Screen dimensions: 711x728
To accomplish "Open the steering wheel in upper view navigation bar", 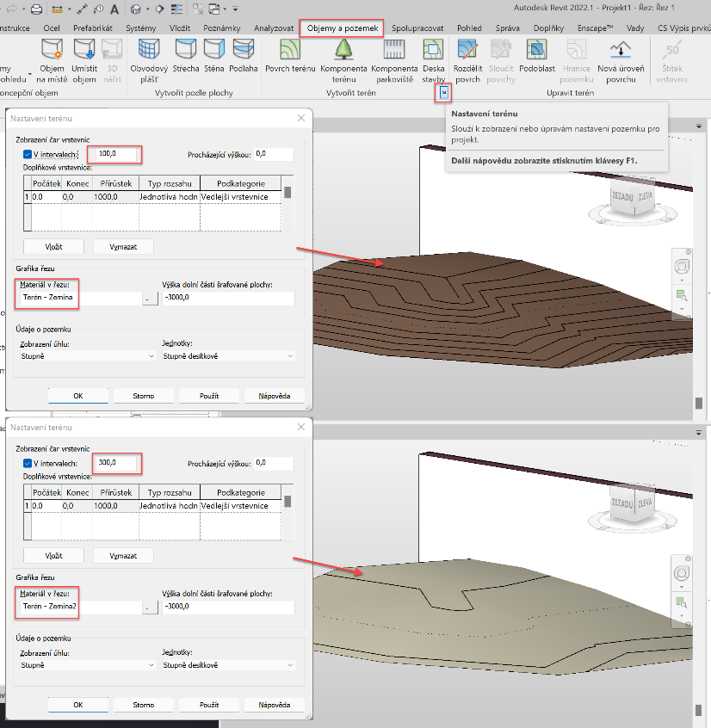I will tap(682, 267).
